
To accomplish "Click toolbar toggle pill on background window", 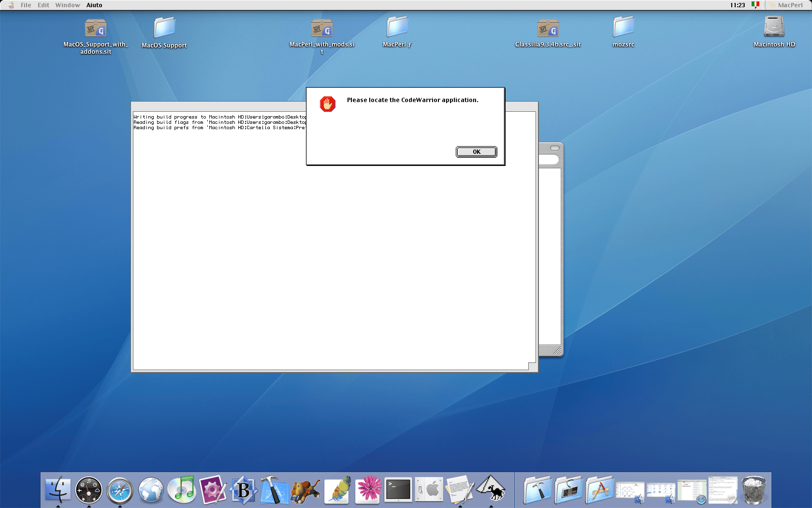I will pos(555,148).
